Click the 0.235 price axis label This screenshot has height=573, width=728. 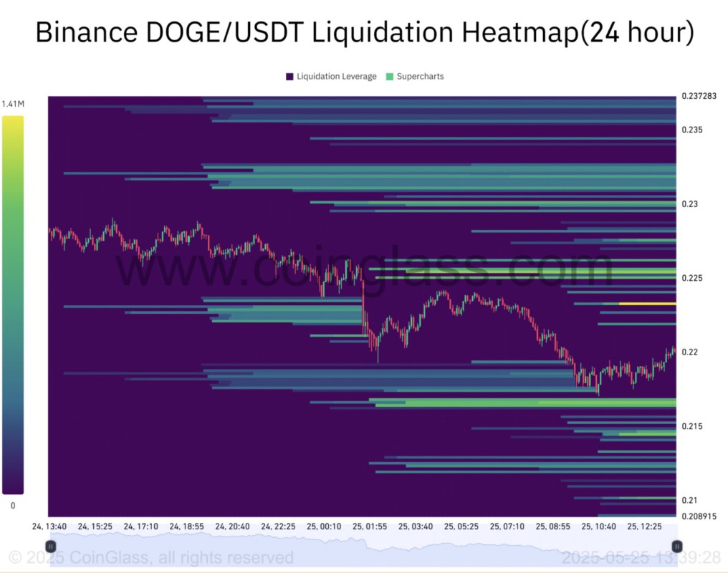click(692, 130)
